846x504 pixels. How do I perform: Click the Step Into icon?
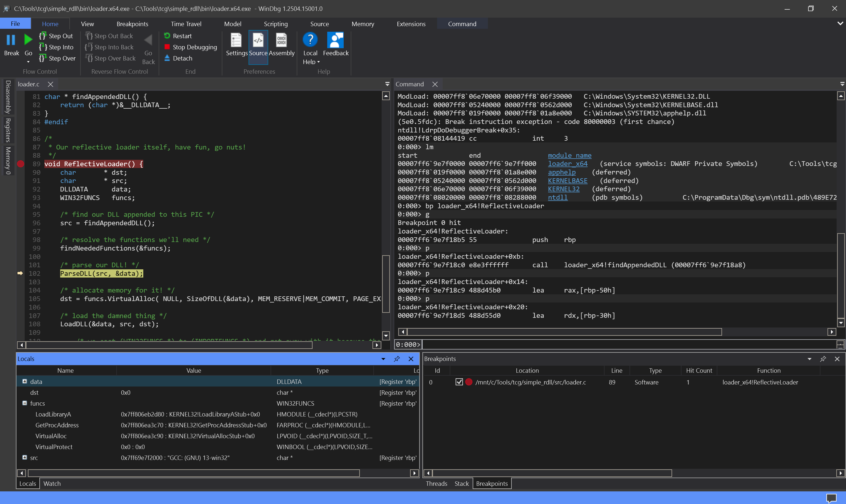coord(43,47)
